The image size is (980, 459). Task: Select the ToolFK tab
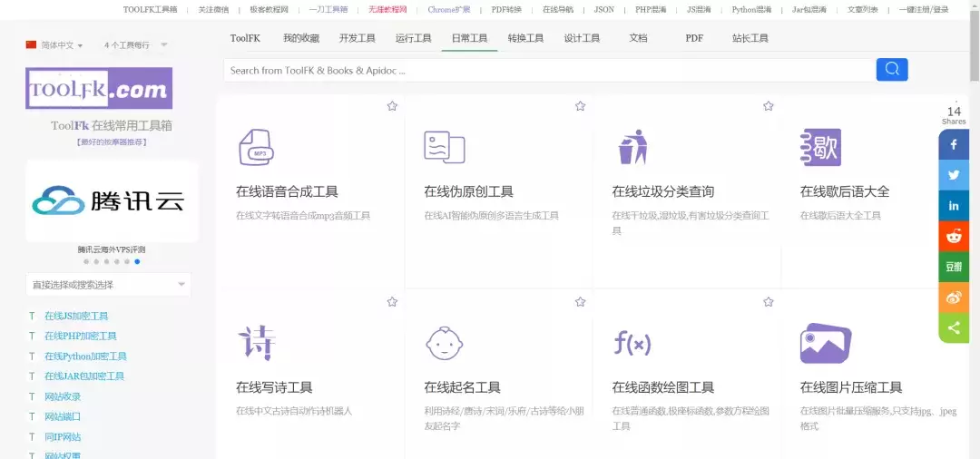[x=245, y=38]
